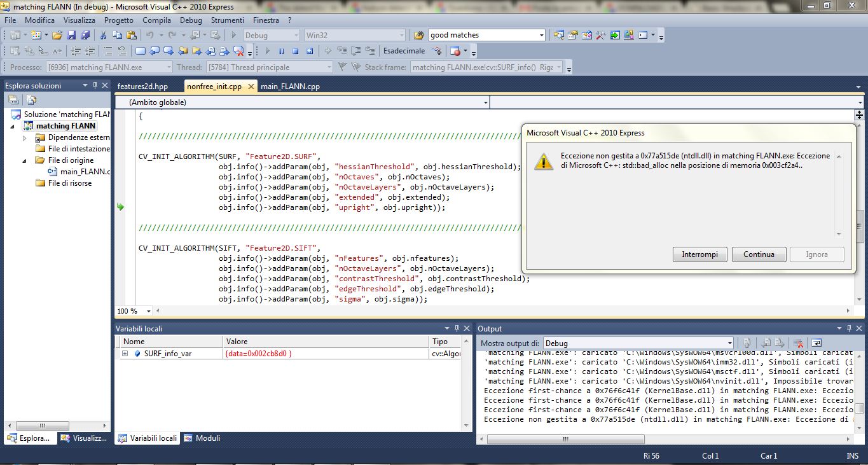Toggle Esadecimale hexadecimal display
868x465 pixels.
coord(404,51)
